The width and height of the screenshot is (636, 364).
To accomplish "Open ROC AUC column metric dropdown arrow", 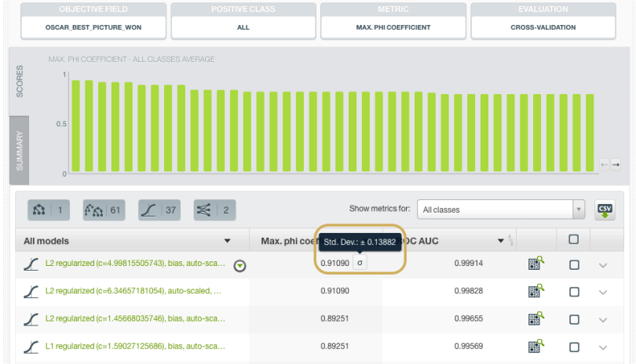I will [501, 241].
